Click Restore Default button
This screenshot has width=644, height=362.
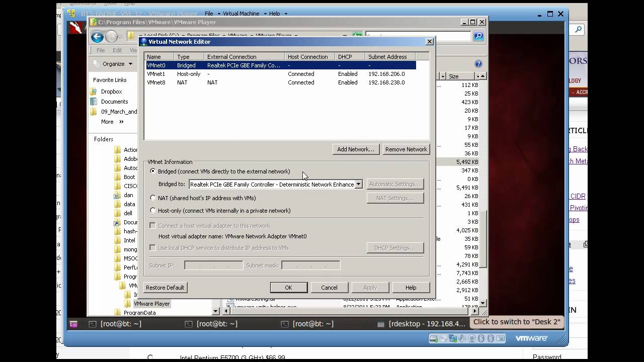pyautogui.click(x=165, y=288)
